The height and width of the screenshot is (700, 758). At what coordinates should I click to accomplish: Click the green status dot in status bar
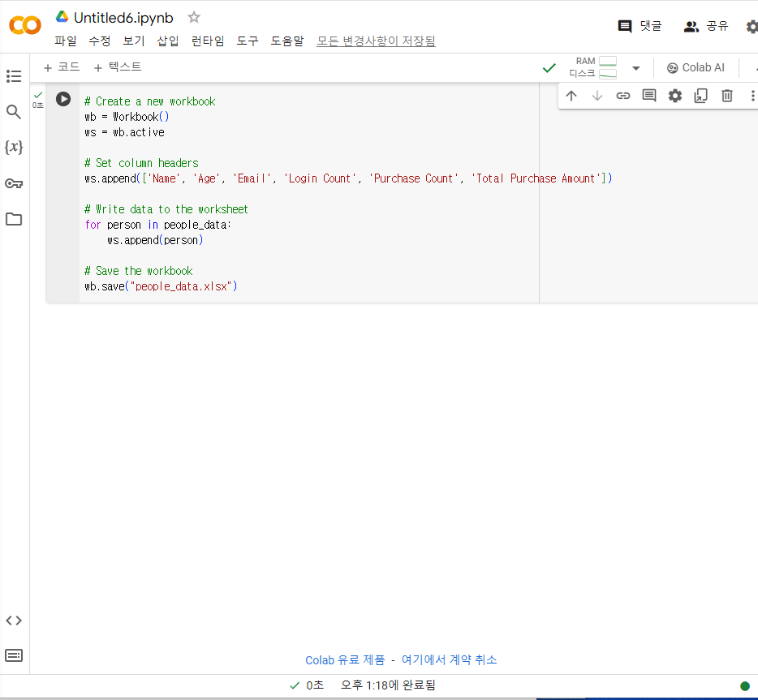point(745,686)
